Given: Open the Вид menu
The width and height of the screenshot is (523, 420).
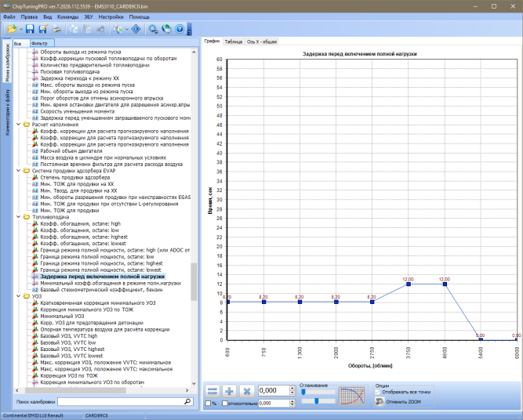Looking at the screenshot, I should click(47, 16).
